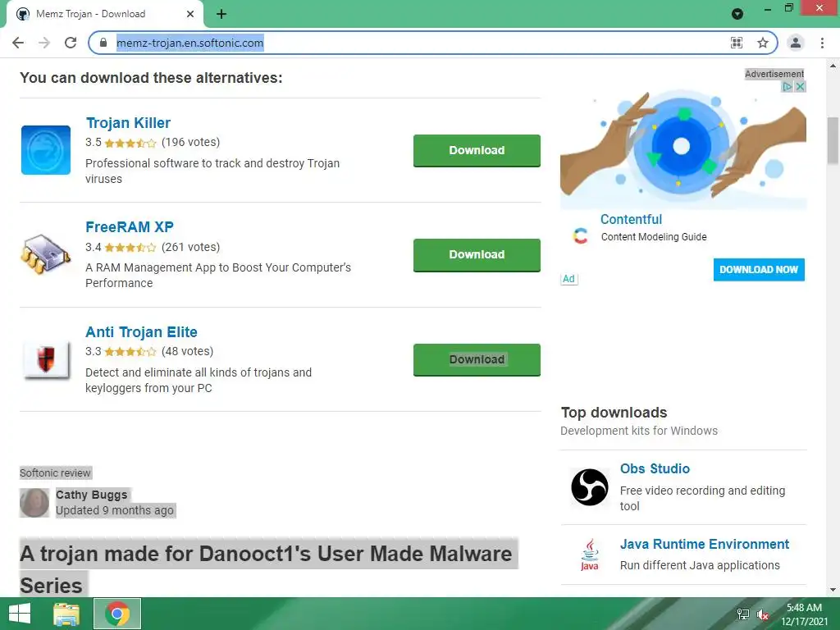This screenshot has width=840, height=630.
Task: Click the AdChoices triangle icon
Action: point(787,87)
